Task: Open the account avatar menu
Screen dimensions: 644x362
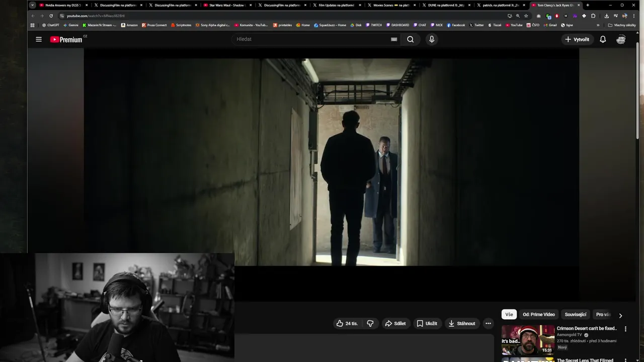Action: pyautogui.click(x=621, y=39)
